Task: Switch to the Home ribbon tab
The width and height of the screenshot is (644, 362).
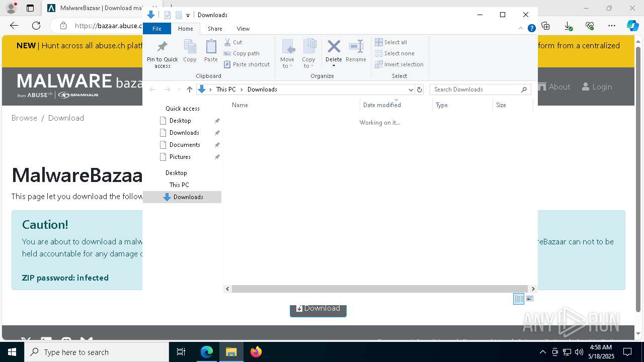Action: 185,29
